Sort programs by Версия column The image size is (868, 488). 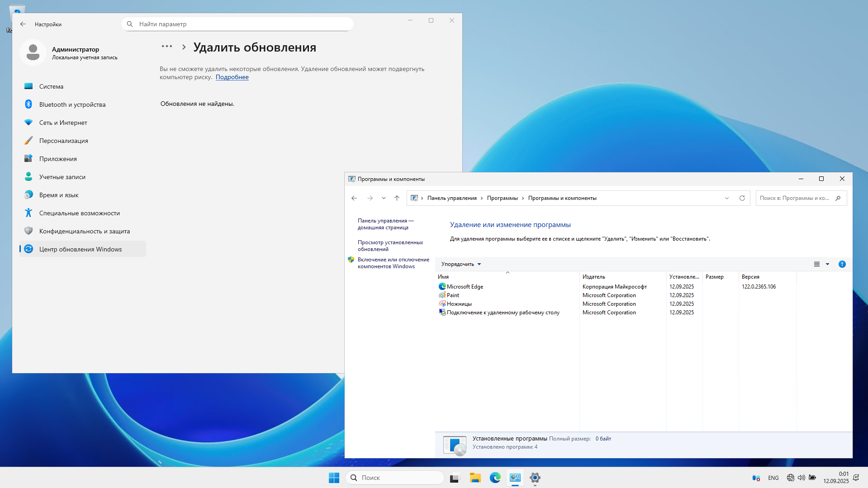point(768,277)
